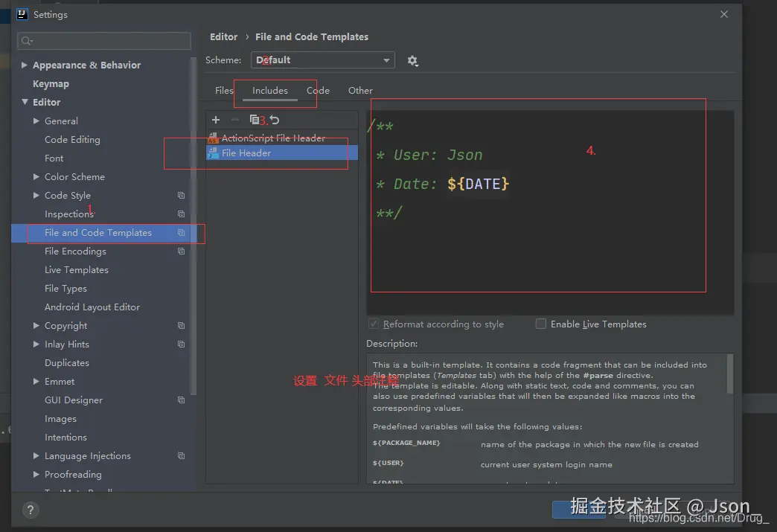Open Duplicates settings
The image size is (777, 532).
pyautogui.click(x=67, y=363)
